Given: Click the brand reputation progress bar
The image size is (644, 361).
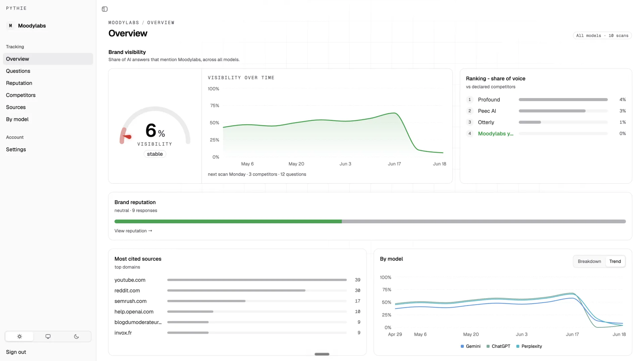Looking at the screenshot, I should [370, 221].
